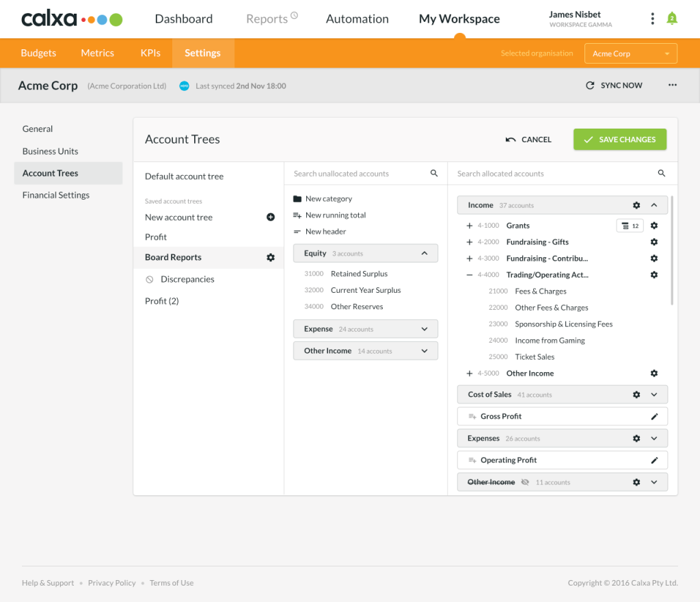Click the New header icon
Viewport: 700px width, 602px height.
point(297,232)
